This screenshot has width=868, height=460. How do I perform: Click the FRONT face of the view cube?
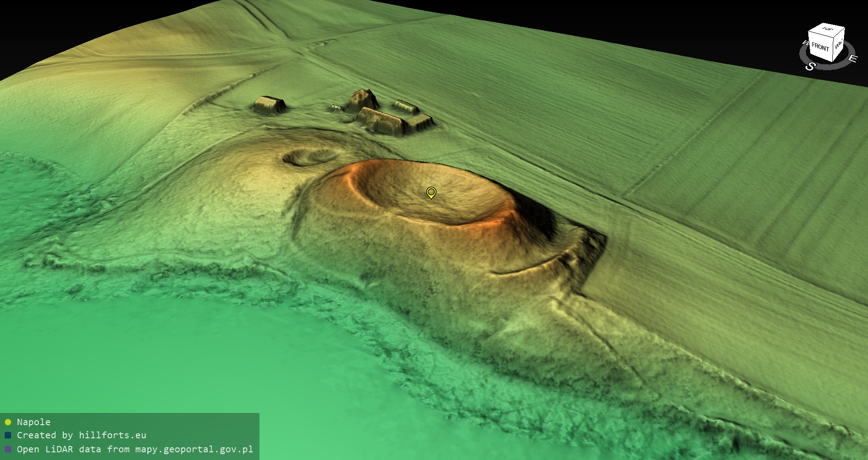(820, 47)
